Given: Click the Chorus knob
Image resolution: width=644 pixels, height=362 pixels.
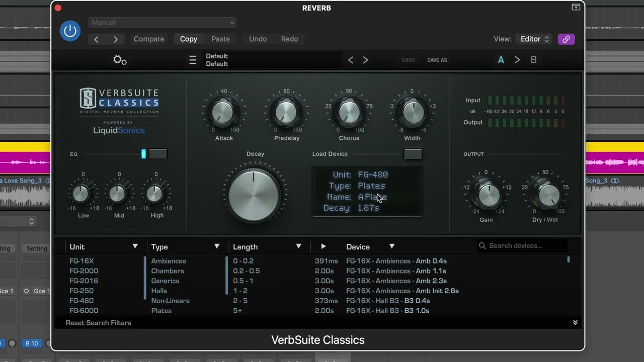Looking at the screenshot, I should (x=349, y=113).
